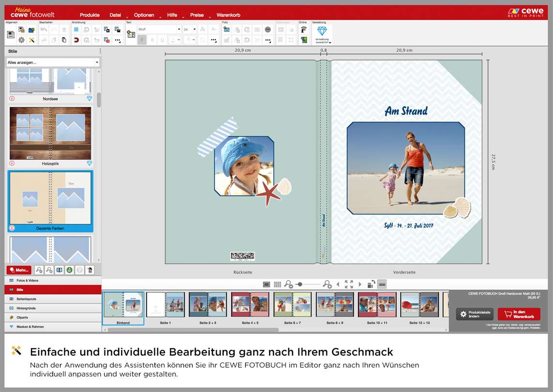Click the upper Online group icon
Screen dimensions: 553x392
coord(304,30)
